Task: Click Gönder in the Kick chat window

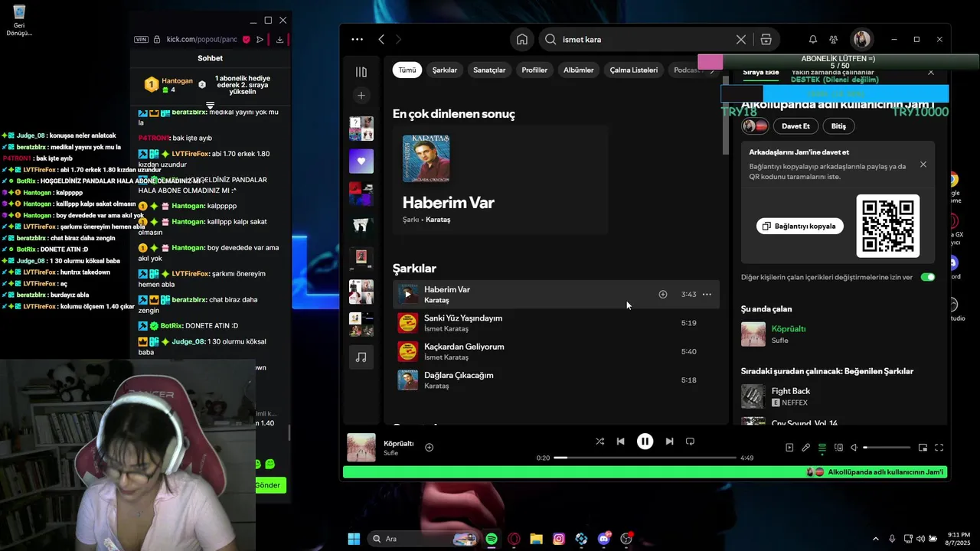Action: 268,485
